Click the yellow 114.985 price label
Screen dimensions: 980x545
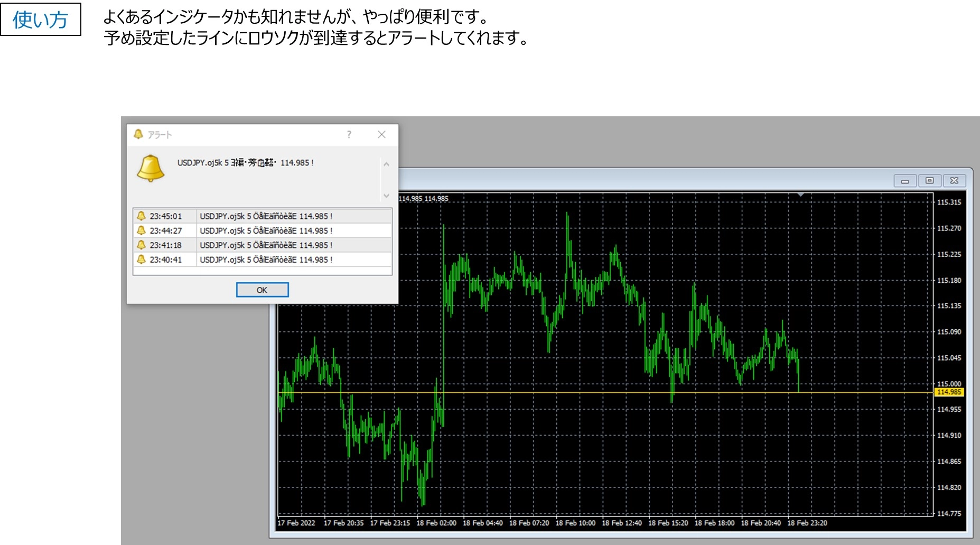949,392
